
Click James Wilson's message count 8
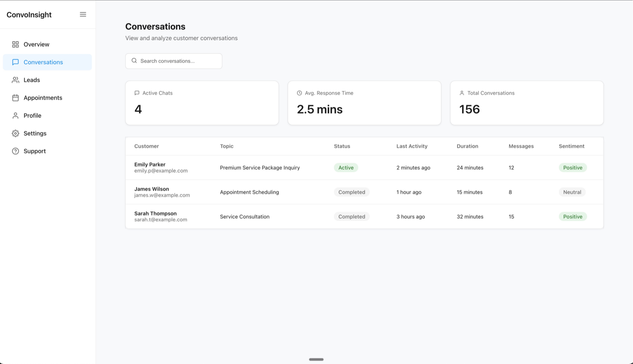510,192
